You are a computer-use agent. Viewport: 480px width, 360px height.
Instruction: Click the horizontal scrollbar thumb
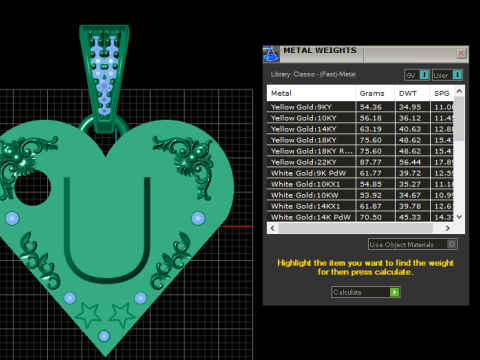click(356, 228)
